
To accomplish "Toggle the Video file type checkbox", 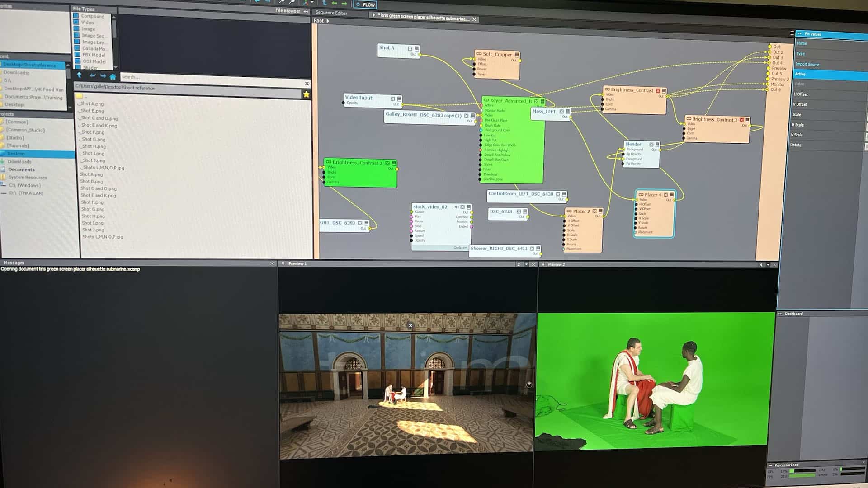I will point(76,22).
